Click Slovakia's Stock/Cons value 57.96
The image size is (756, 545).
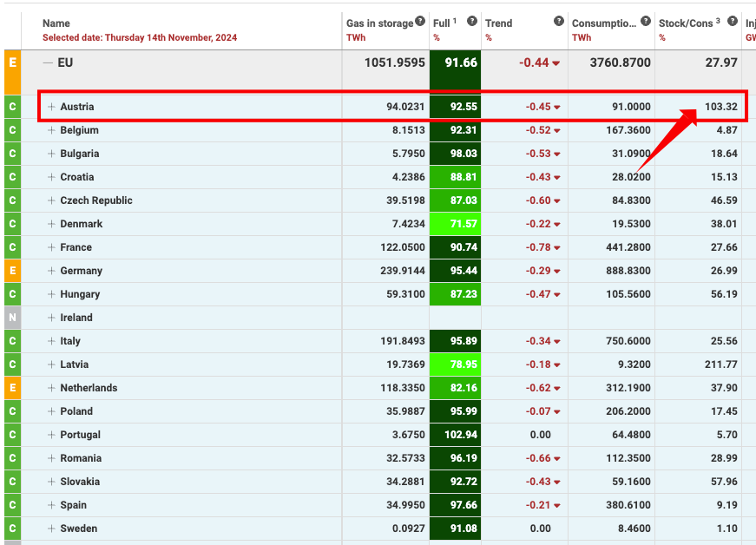point(724,482)
